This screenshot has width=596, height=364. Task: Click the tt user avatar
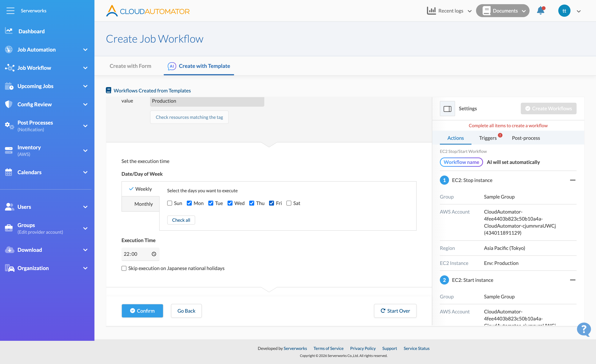point(564,11)
